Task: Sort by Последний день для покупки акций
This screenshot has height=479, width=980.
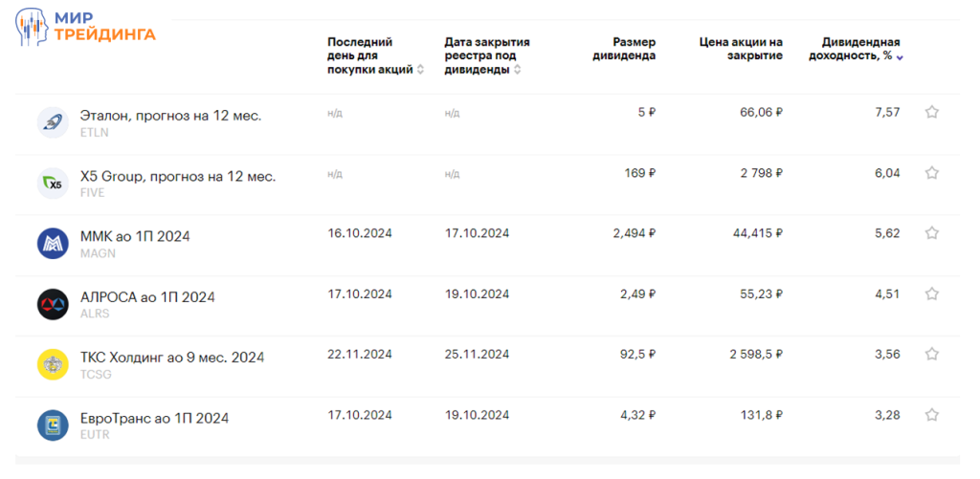Action: 419,70
